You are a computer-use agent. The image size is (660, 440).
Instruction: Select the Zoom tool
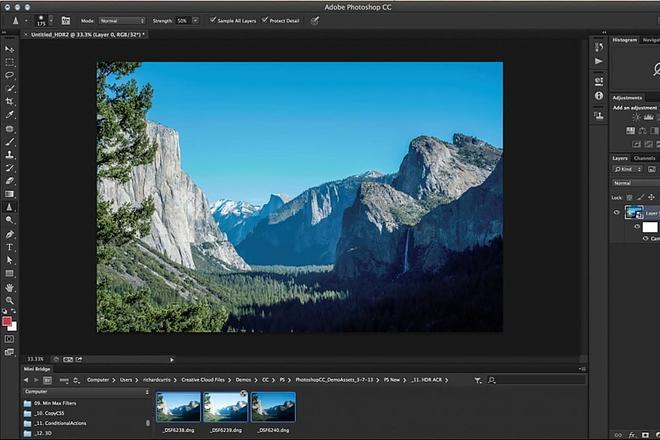click(x=9, y=300)
